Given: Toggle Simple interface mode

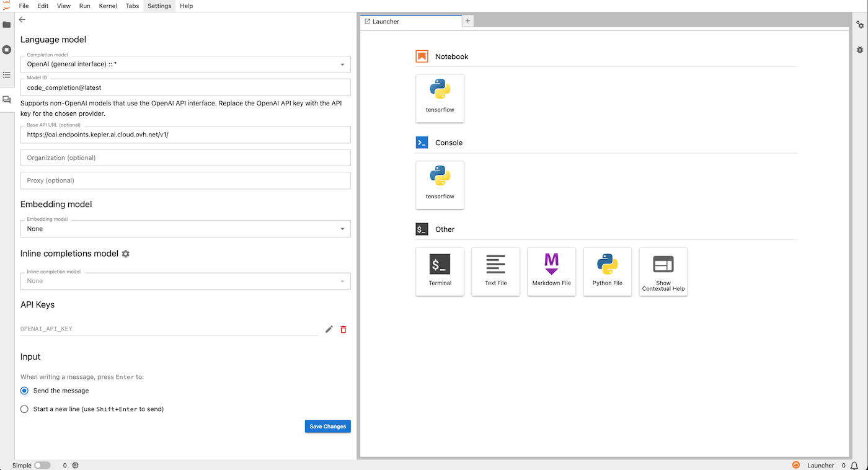Looking at the screenshot, I should (x=42, y=465).
